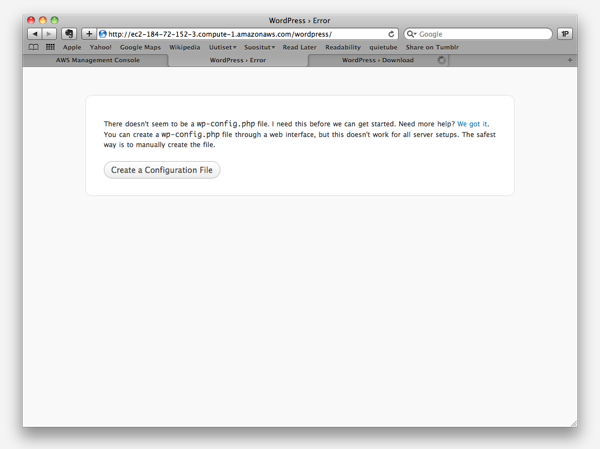Select the WordPress › Error tab
Screen dimensions: 600x449
(x=238, y=60)
